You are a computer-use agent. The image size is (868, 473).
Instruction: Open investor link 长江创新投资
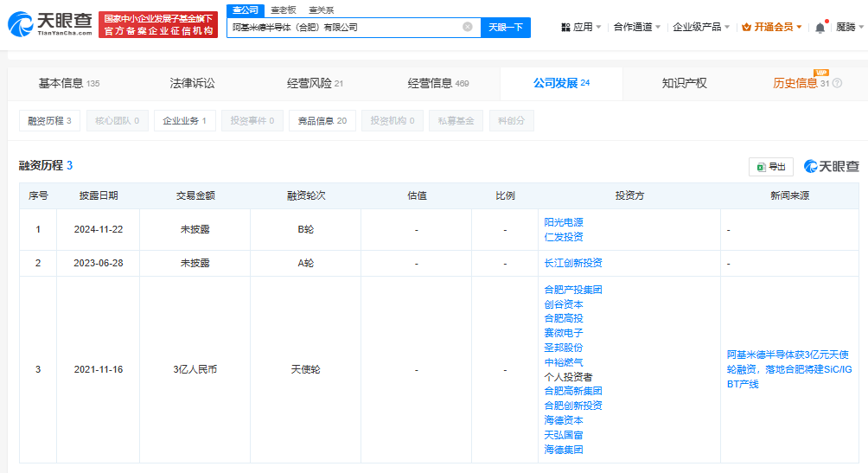pyautogui.click(x=573, y=263)
